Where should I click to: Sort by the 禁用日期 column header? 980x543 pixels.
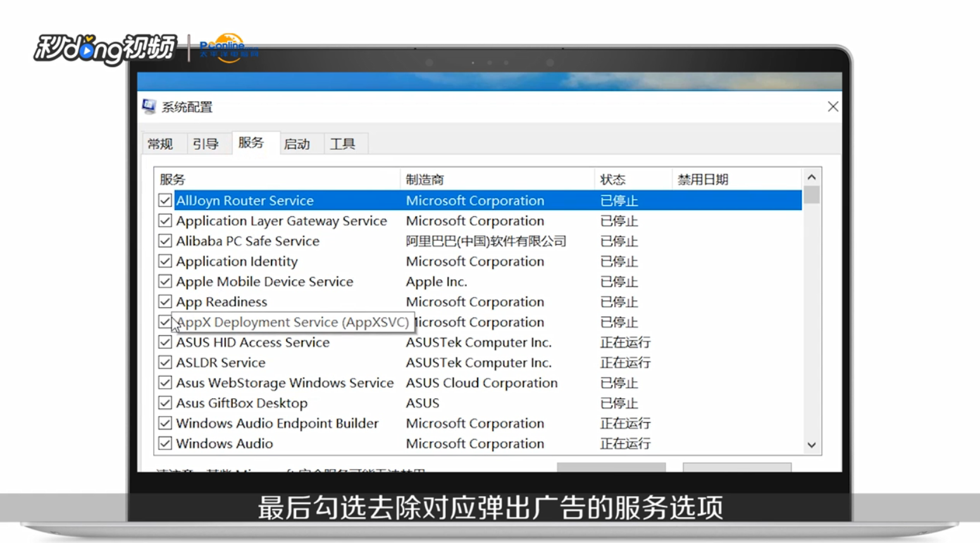(x=736, y=180)
